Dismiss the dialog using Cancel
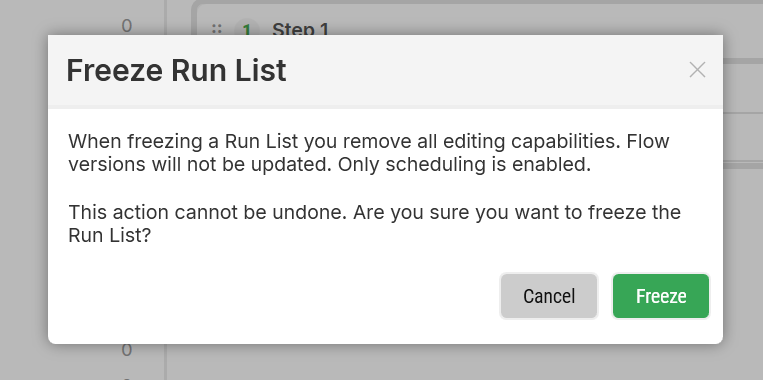The height and width of the screenshot is (380, 763). [x=549, y=296]
